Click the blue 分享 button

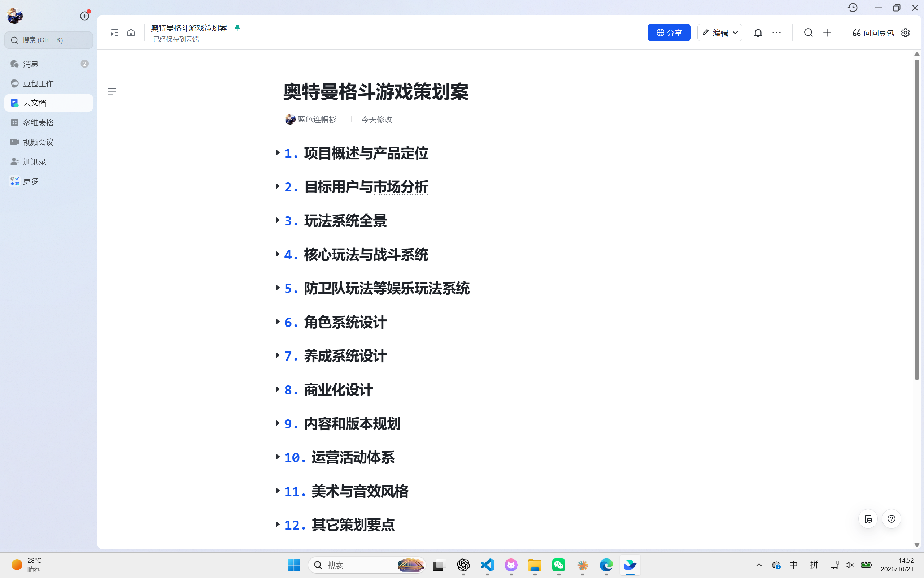click(668, 33)
